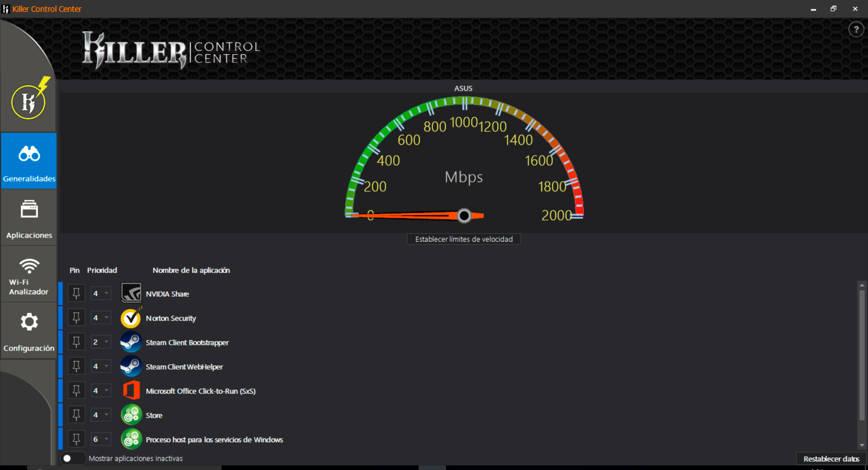
Task: Pin the Norton Security application
Action: 76,318
